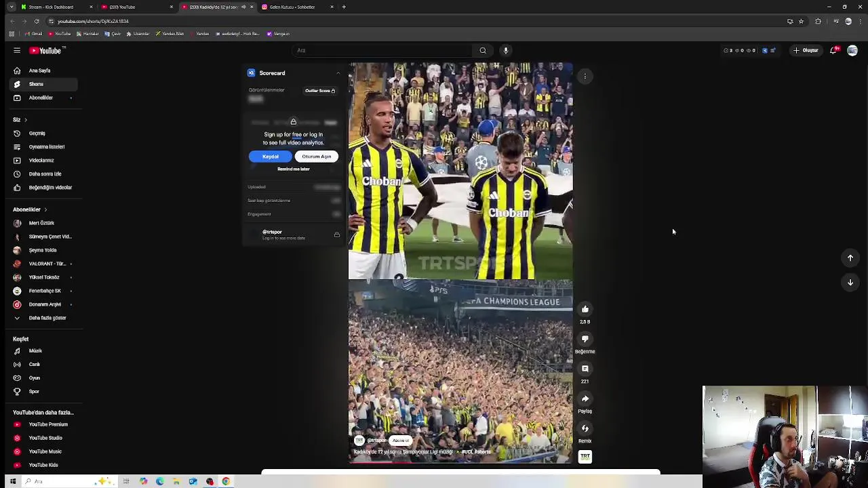Click the YouTube search input field
The height and width of the screenshot is (488, 868).
[382, 50]
